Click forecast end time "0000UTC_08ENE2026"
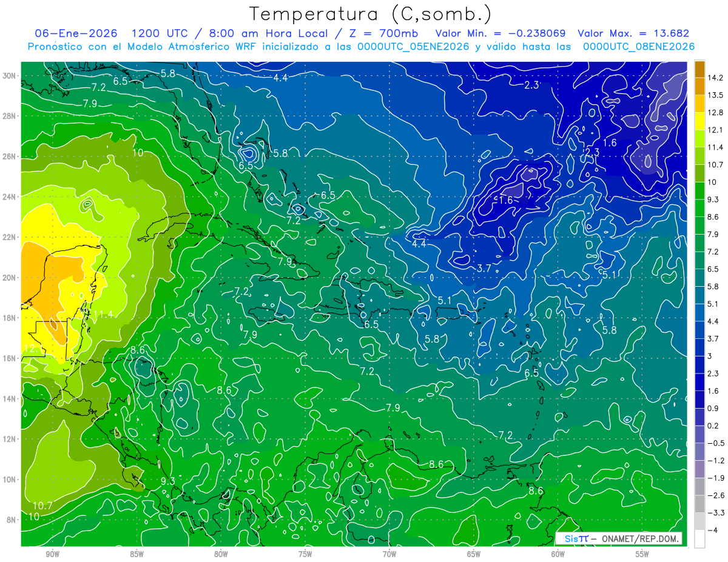 coord(638,46)
